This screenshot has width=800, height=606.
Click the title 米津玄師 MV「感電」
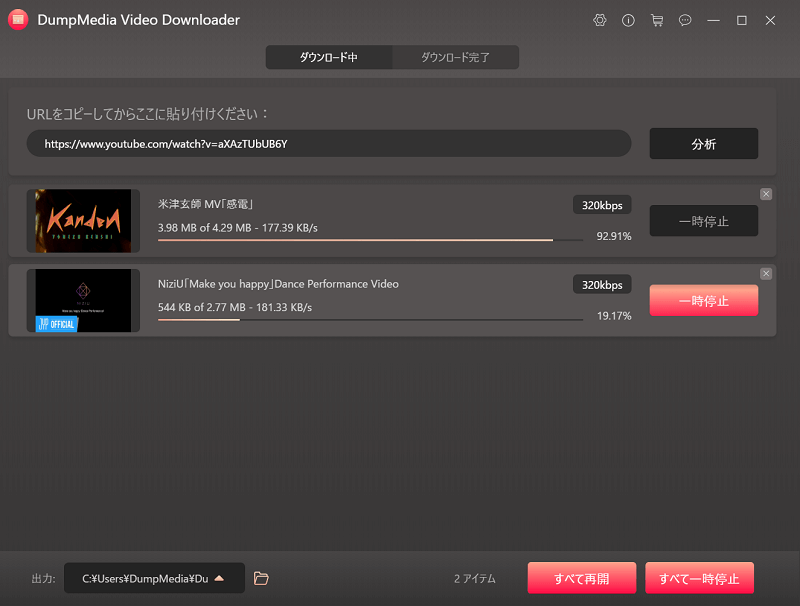pos(206,204)
